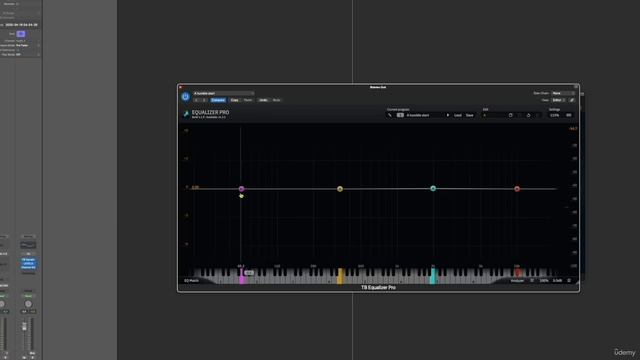Click the wrench icon under Current program

click(x=390, y=116)
